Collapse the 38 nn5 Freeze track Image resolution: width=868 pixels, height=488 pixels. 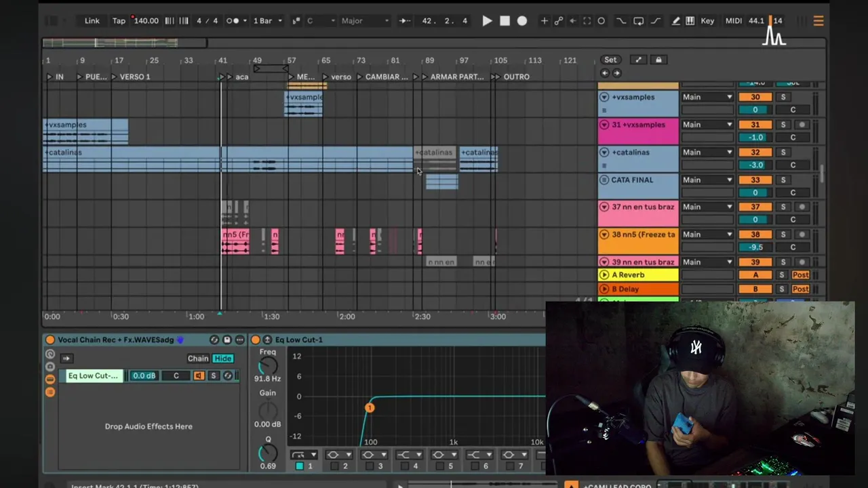pyautogui.click(x=604, y=235)
